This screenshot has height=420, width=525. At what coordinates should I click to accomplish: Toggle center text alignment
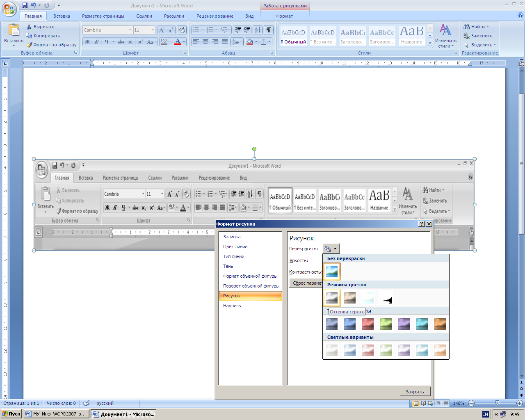(205, 42)
